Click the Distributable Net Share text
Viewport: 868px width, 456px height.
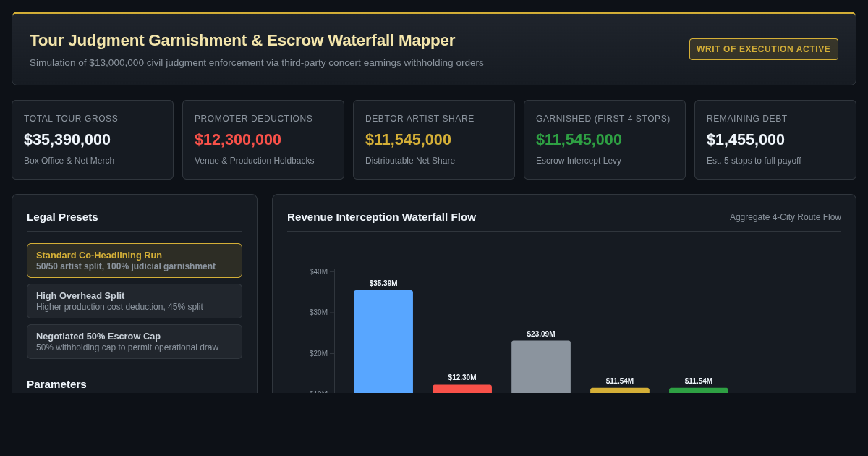click(410, 161)
